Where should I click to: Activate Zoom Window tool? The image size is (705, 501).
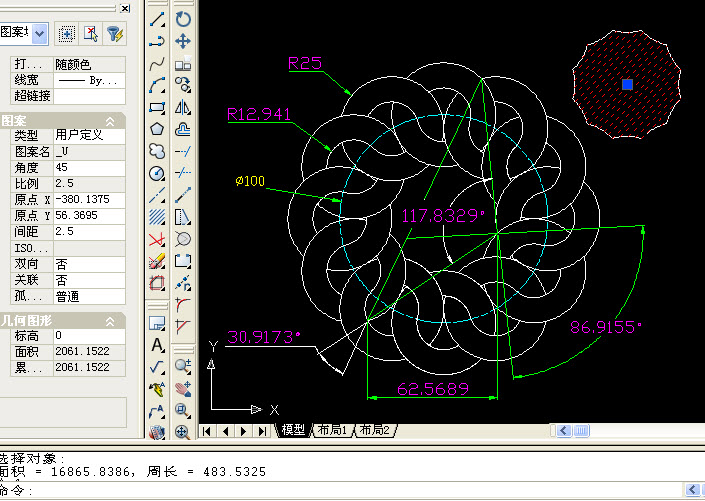click(183, 410)
